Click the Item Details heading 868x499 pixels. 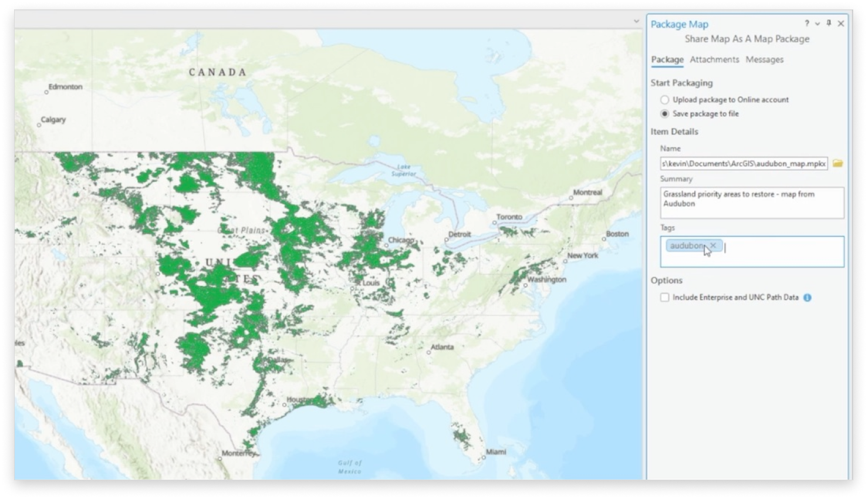tap(674, 132)
